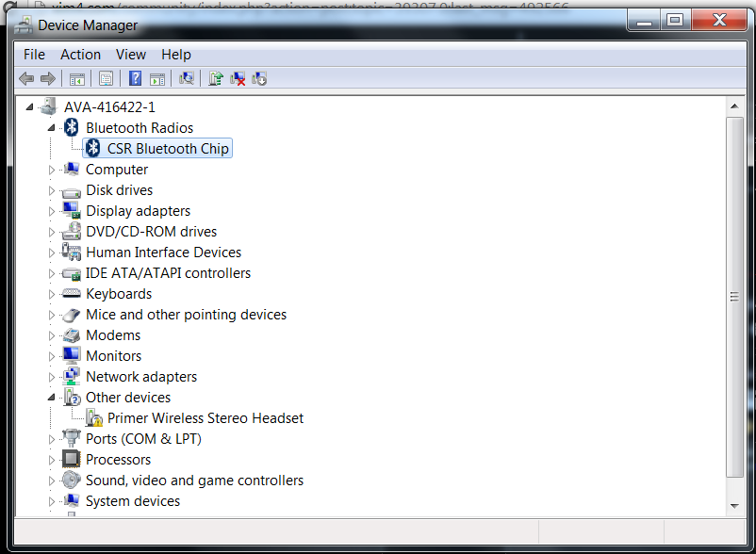756x554 pixels.
Task: Click Update Driver Software toolbar icon
Action: tap(216, 78)
